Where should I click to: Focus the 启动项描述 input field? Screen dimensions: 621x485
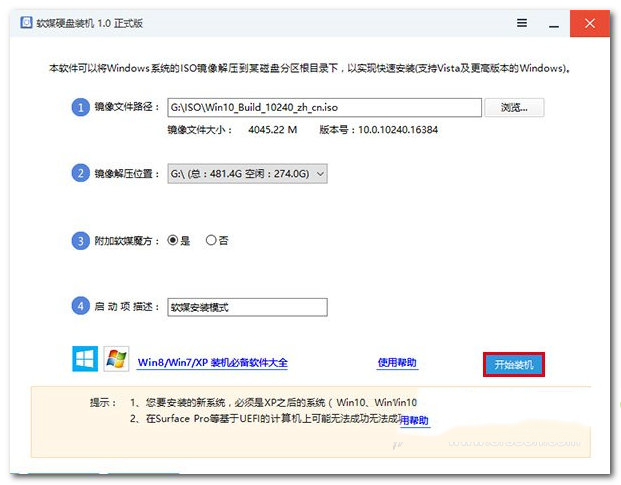(x=247, y=307)
